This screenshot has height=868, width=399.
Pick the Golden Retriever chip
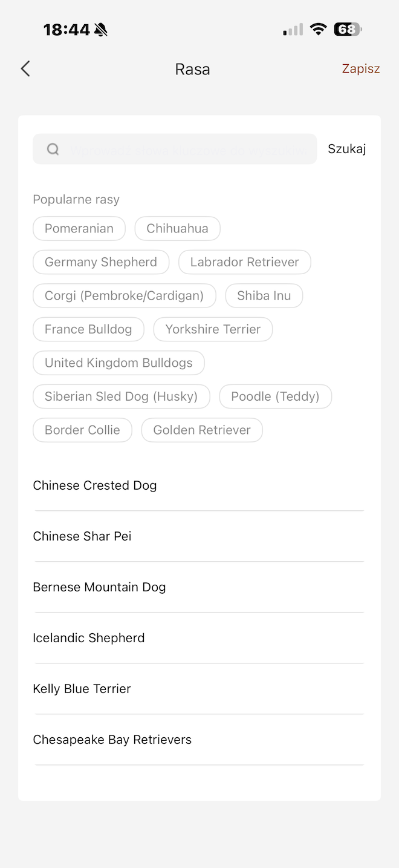(202, 430)
